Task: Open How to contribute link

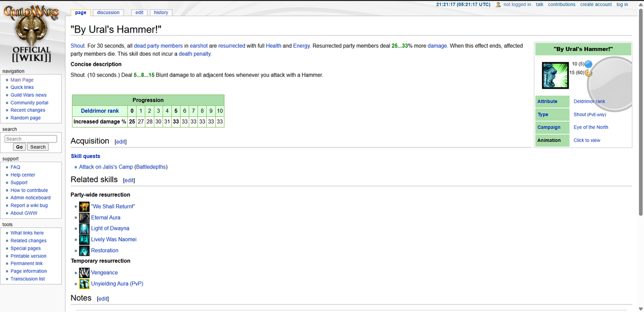Action: pyautogui.click(x=29, y=190)
